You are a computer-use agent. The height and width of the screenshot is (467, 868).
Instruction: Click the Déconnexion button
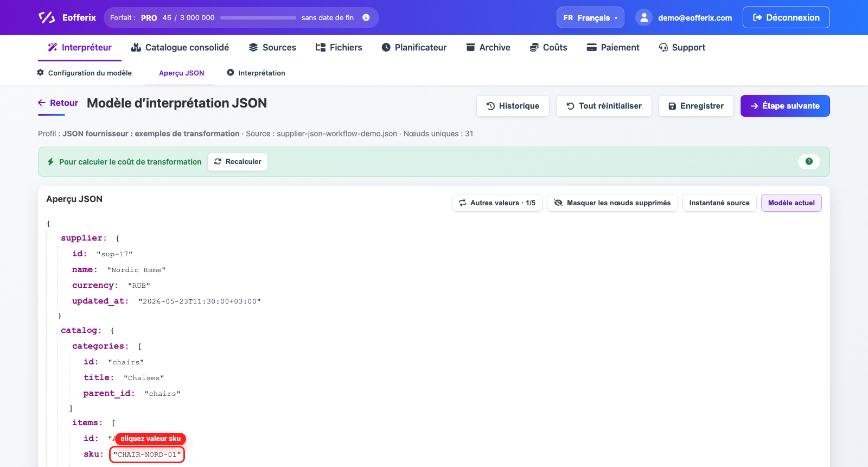tap(786, 17)
